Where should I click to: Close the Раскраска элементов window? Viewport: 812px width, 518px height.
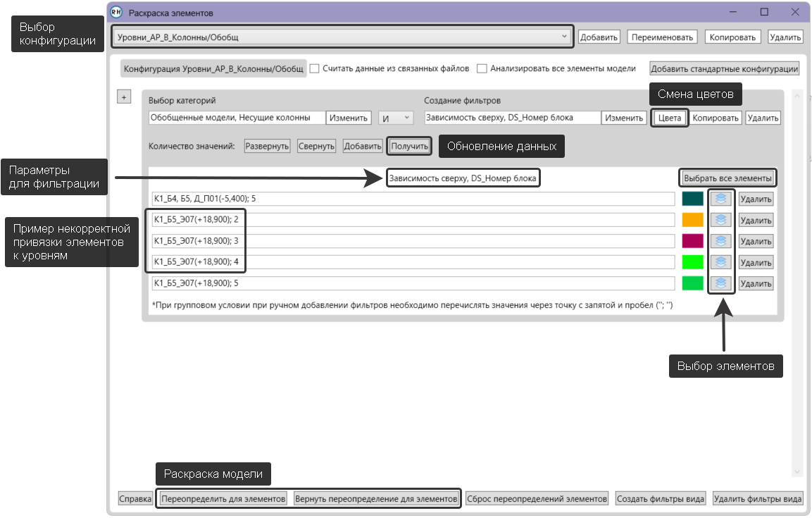[x=795, y=12]
